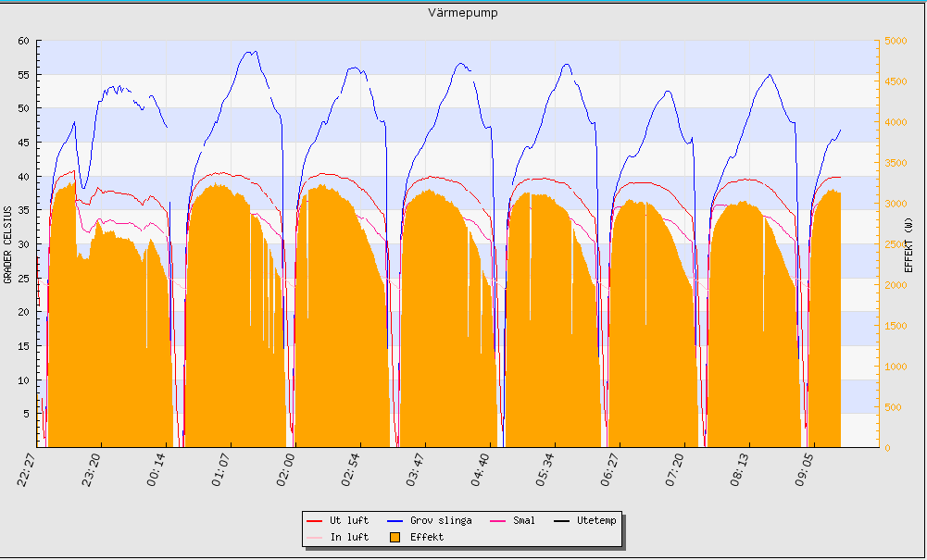Select the 30 value on the left axis
The height and width of the screenshot is (560, 927).
click(23, 244)
